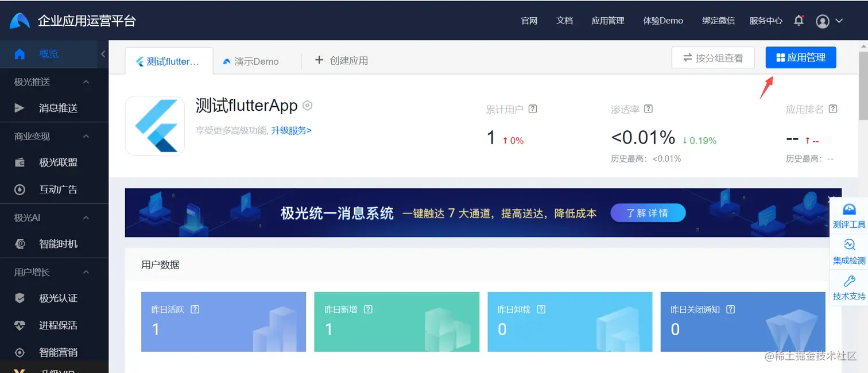Click 创建应用 to create app
Image resolution: width=868 pixels, height=373 pixels.
point(342,60)
